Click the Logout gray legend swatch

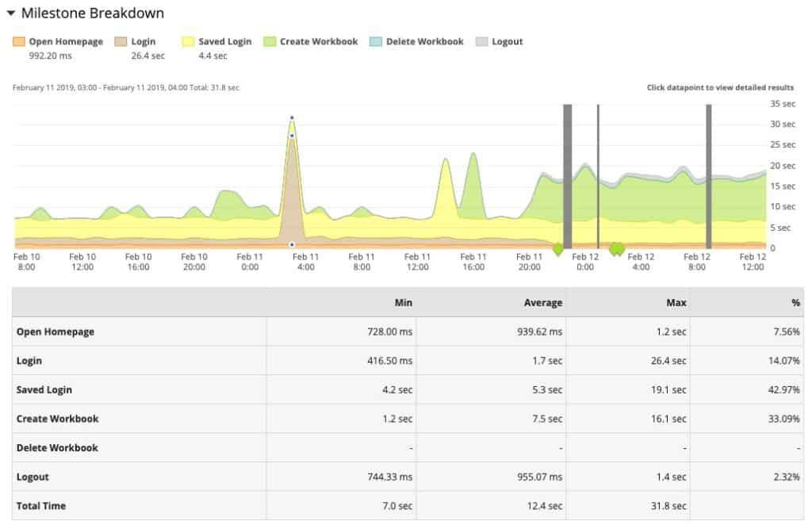[481, 41]
